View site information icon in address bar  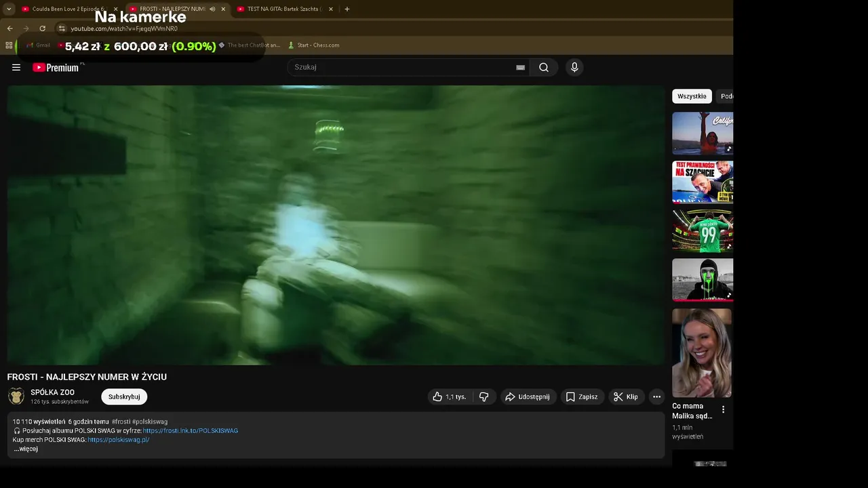pyautogui.click(x=61, y=28)
